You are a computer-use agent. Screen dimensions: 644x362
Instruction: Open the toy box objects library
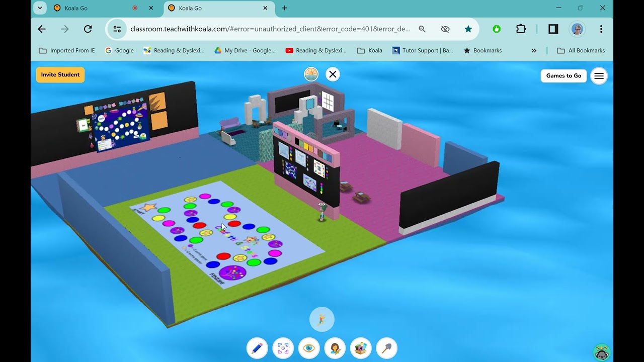pyautogui.click(x=361, y=348)
